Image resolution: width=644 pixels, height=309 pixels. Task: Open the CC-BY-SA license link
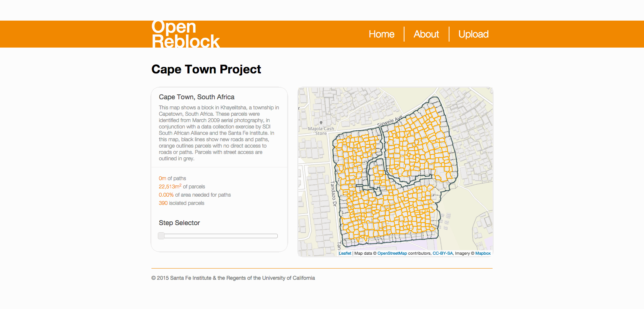(443, 254)
